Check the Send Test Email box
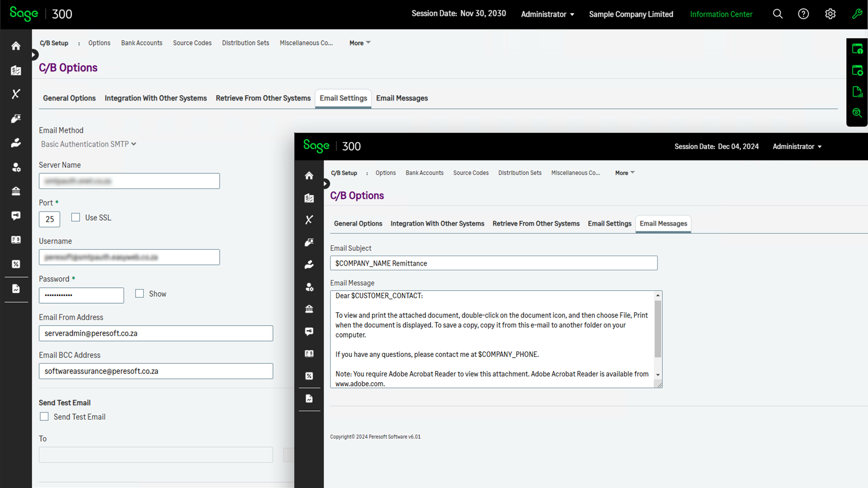 [44, 417]
